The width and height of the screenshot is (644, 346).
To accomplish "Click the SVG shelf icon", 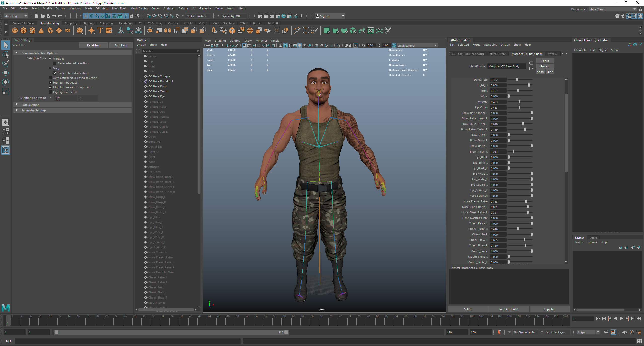I will (x=109, y=31).
